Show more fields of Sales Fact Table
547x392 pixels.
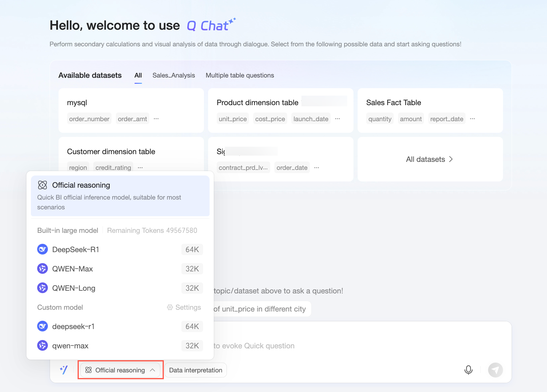click(x=472, y=119)
